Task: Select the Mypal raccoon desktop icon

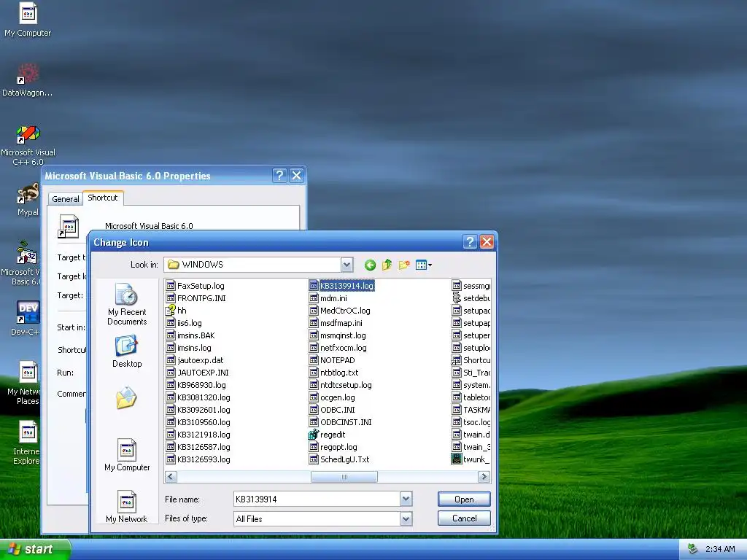Action: click(x=28, y=199)
